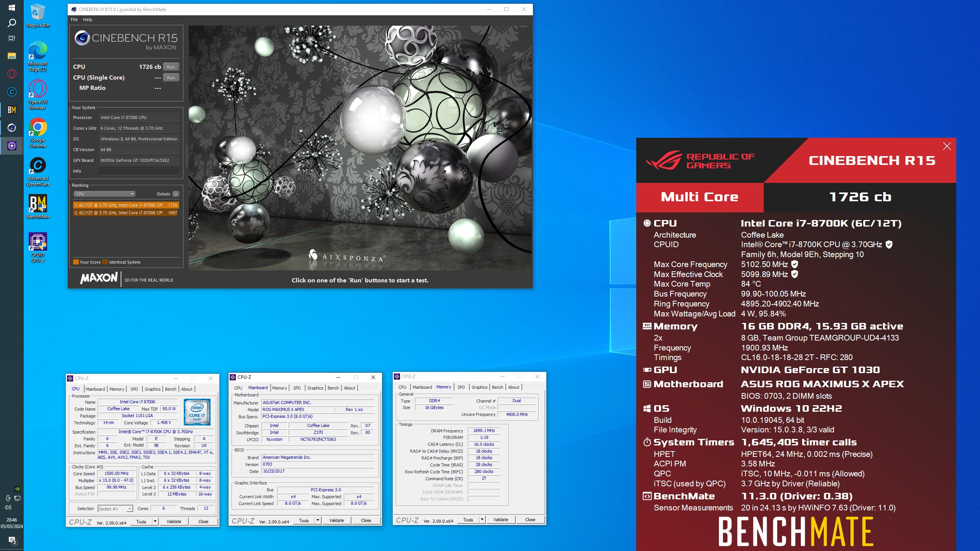This screenshot has height=551, width=980.
Task: Open Opera GX from the taskbar
Action: tap(11, 74)
